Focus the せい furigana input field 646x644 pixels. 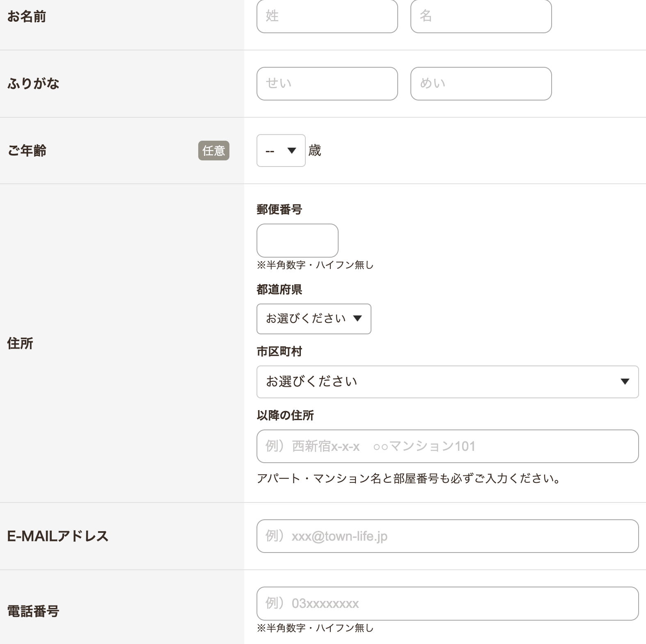327,84
